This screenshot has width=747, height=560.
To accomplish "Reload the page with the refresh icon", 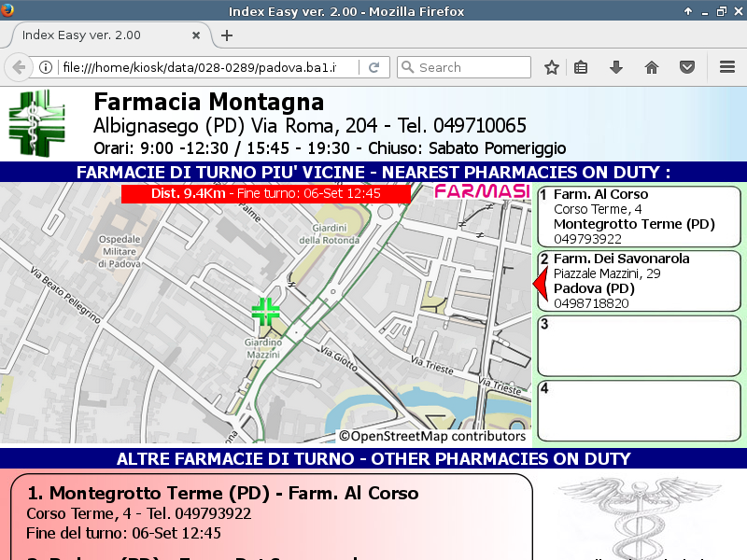I will [x=373, y=67].
